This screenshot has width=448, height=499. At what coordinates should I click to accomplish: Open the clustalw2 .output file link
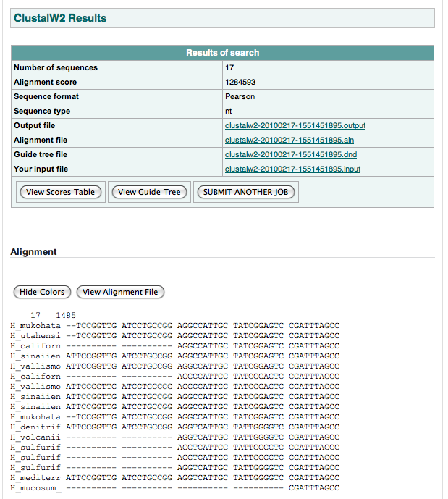pos(295,126)
